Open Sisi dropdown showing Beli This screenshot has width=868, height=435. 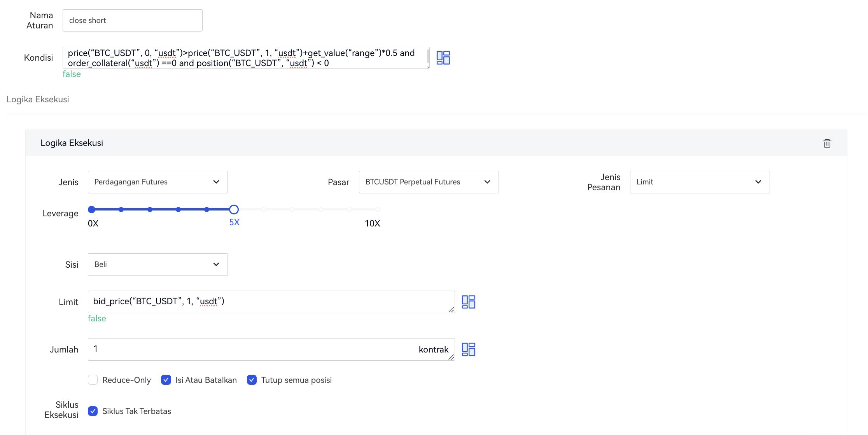(157, 265)
